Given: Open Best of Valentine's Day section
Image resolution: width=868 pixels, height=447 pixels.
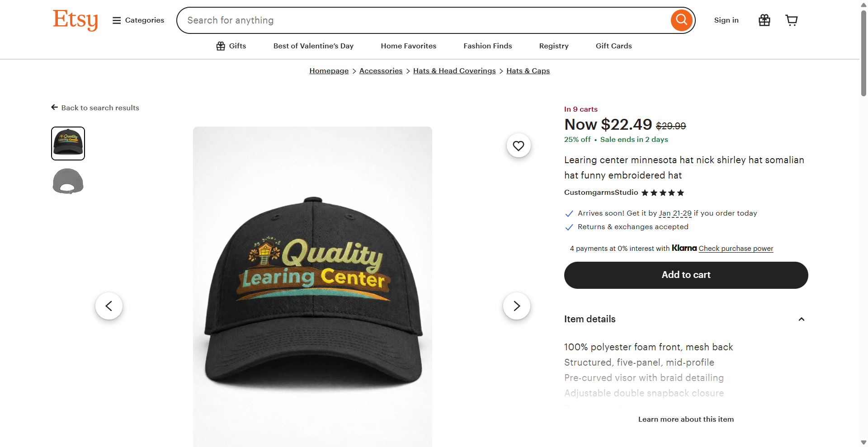Looking at the screenshot, I should coord(313,46).
